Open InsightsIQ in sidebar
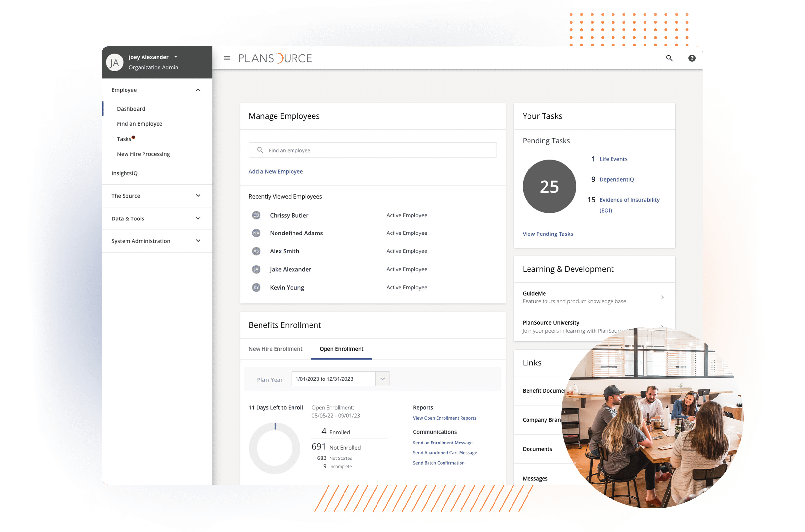This screenshot has width=805, height=532. (x=125, y=173)
